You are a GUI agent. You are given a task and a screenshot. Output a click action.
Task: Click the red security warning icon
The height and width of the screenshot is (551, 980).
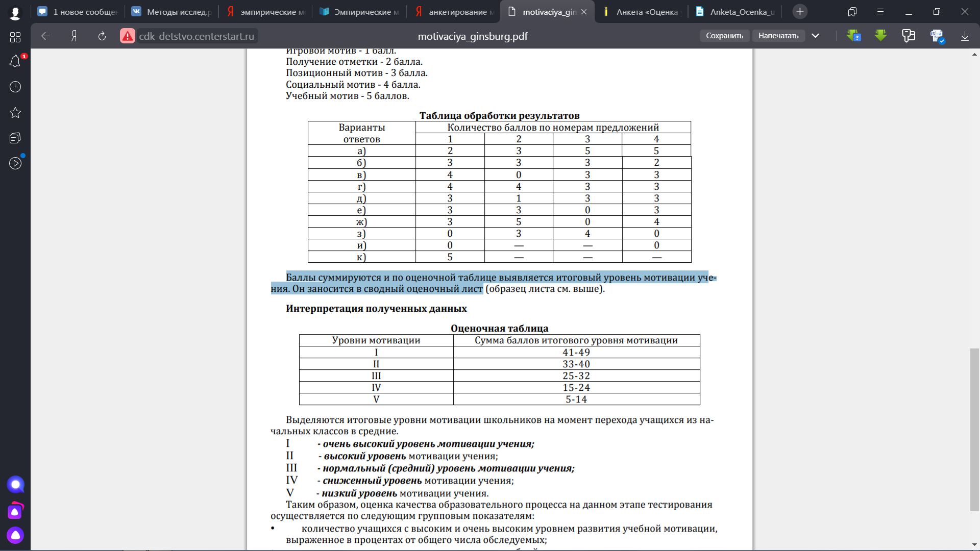pyautogui.click(x=128, y=36)
